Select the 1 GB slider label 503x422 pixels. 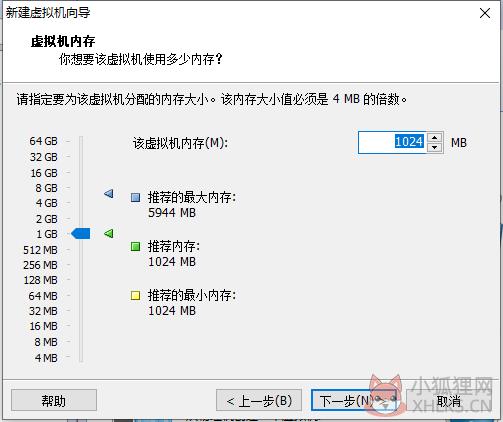click(47, 234)
